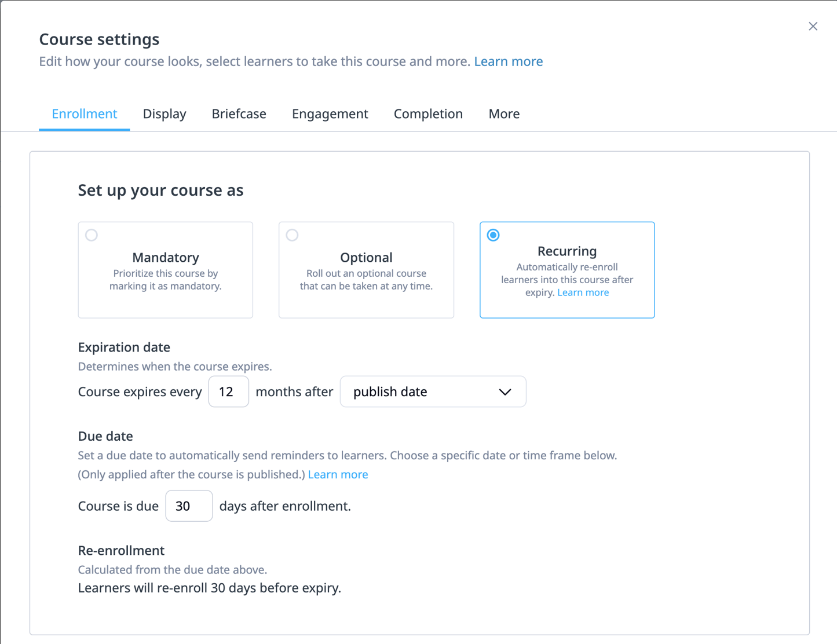Switch to the Display tab

165,114
